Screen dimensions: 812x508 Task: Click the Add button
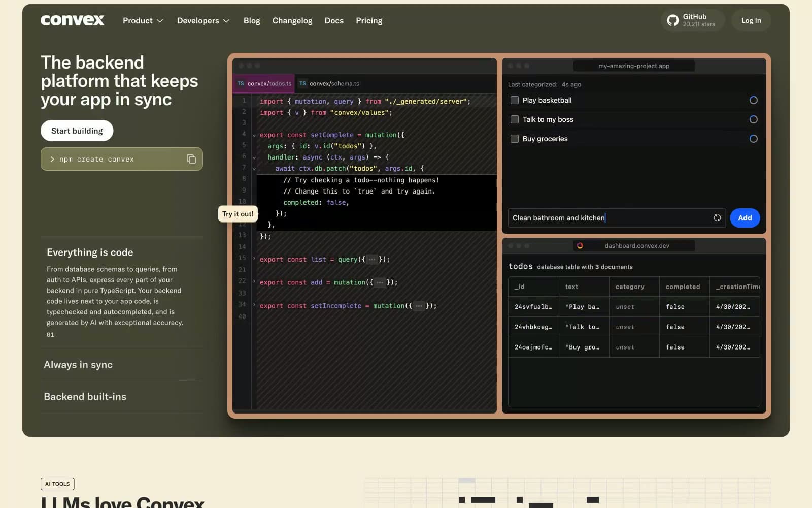(745, 218)
